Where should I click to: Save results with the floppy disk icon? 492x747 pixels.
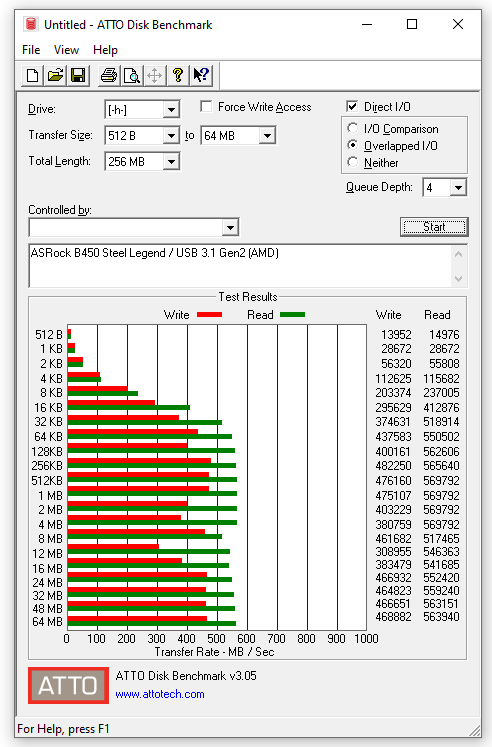click(78, 75)
